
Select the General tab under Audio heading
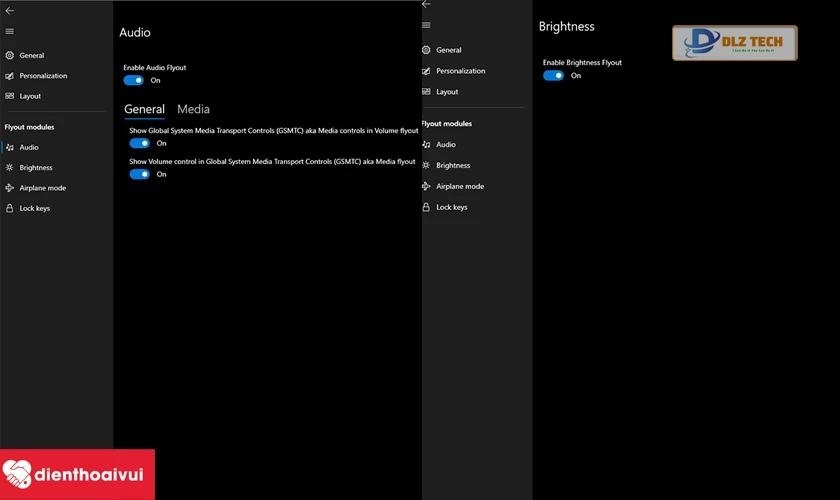[x=144, y=109]
